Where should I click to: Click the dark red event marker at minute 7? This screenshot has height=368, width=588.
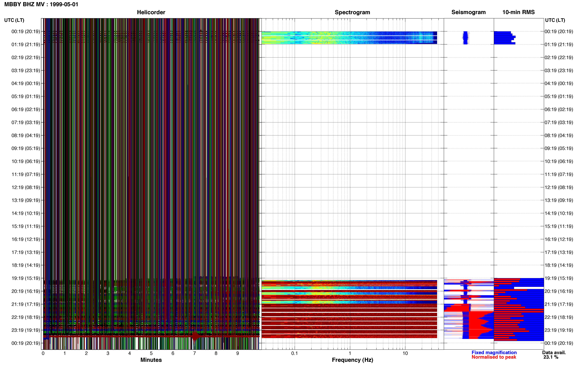click(195, 336)
